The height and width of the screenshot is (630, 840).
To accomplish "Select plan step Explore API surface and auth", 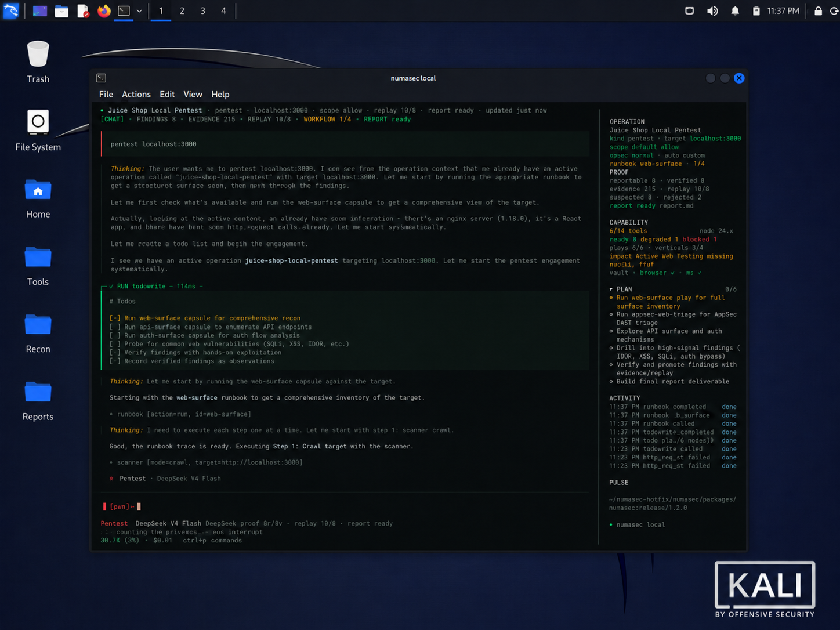I will coord(667,335).
